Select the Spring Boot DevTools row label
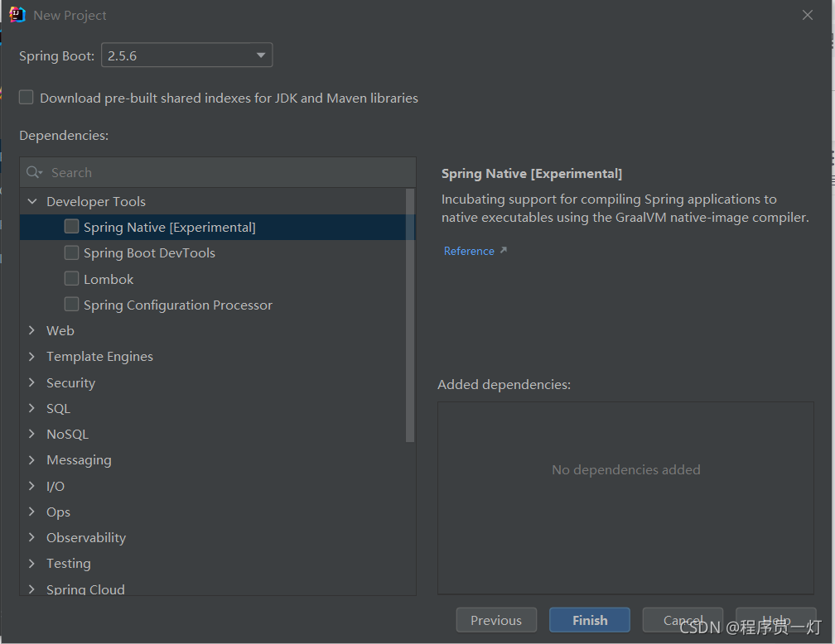The image size is (835, 644). [x=149, y=252]
